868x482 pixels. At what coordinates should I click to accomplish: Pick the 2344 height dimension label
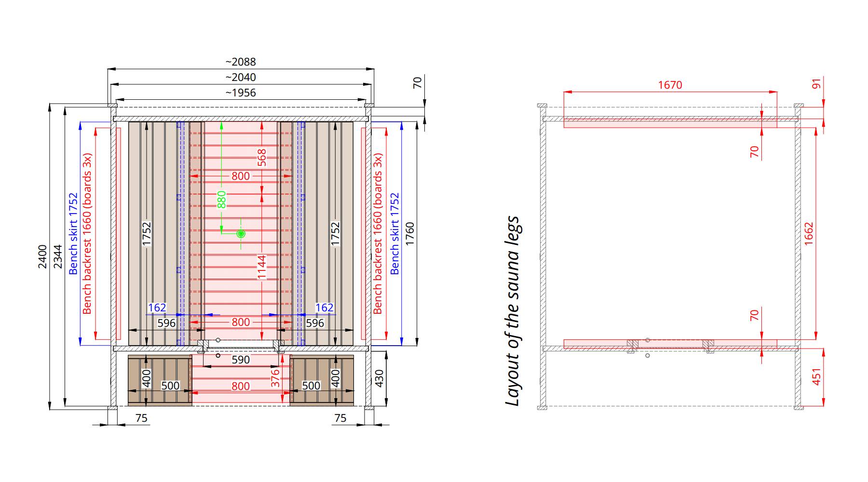pyautogui.click(x=58, y=257)
